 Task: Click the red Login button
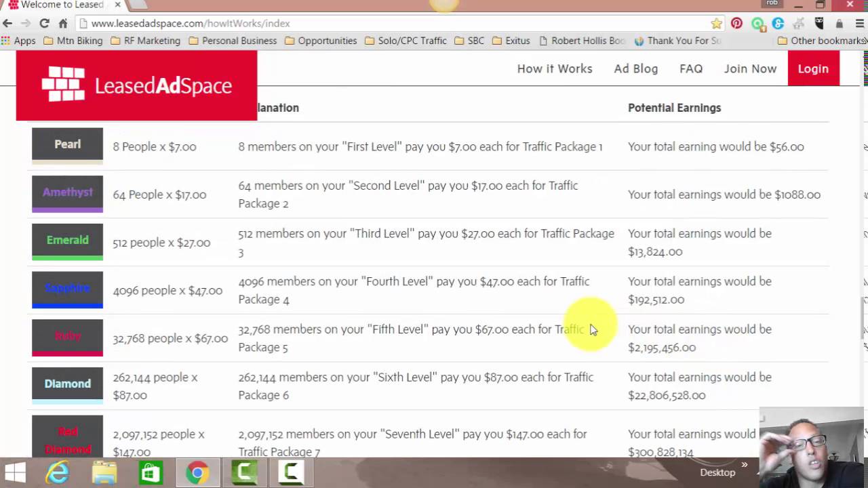pos(813,68)
